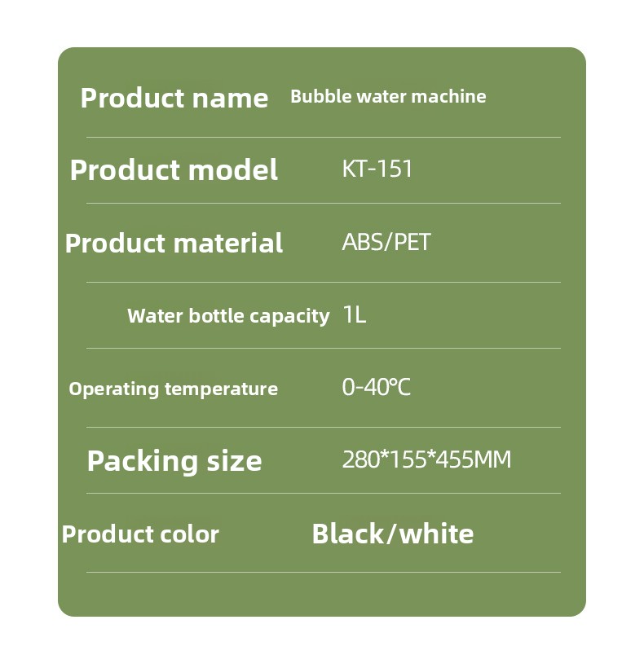Click the 'Product name' label
This screenshot has height=668, width=644.
click(174, 99)
